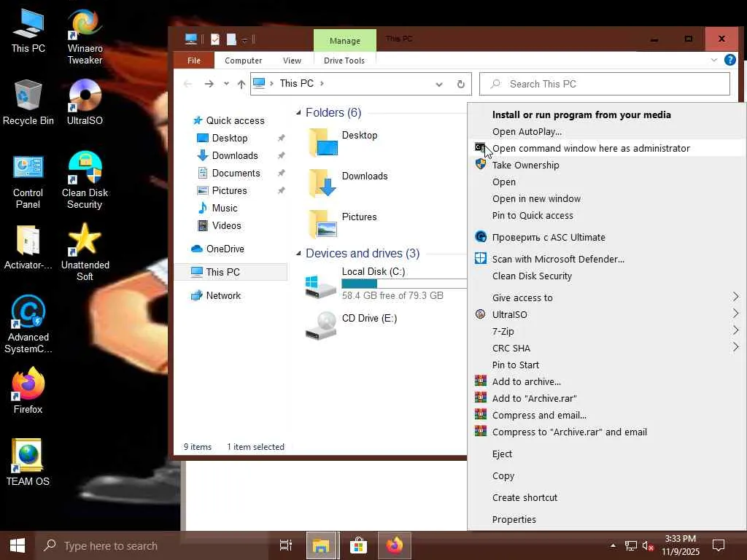This screenshot has width=747, height=560.
Task: Expand the ribbon chevron
Action: (713, 60)
